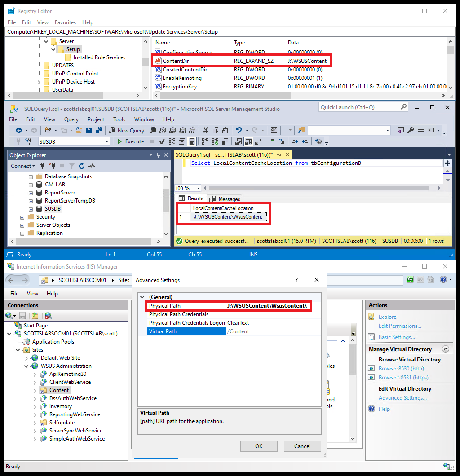Click the Refresh icon in Object Explorer

coord(82,166)
